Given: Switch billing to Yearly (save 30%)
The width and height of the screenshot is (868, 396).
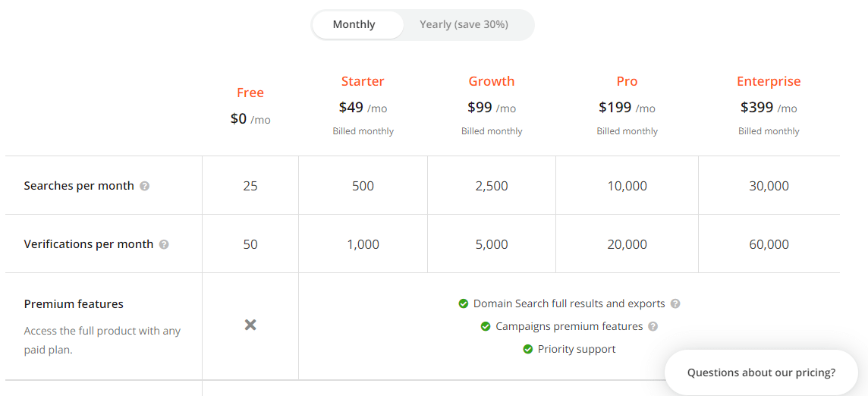Looking at the screenshot, I should (464, 25).
